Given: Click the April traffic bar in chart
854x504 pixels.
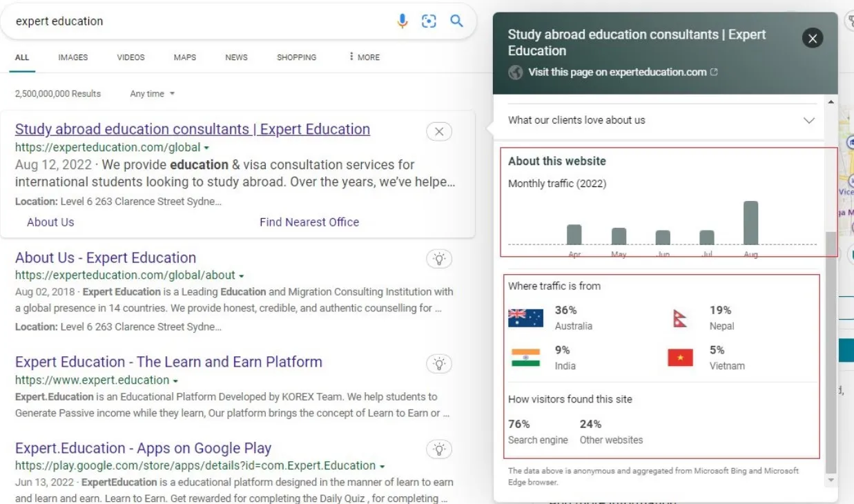Looking at the screenshot, I should (574, 235).
